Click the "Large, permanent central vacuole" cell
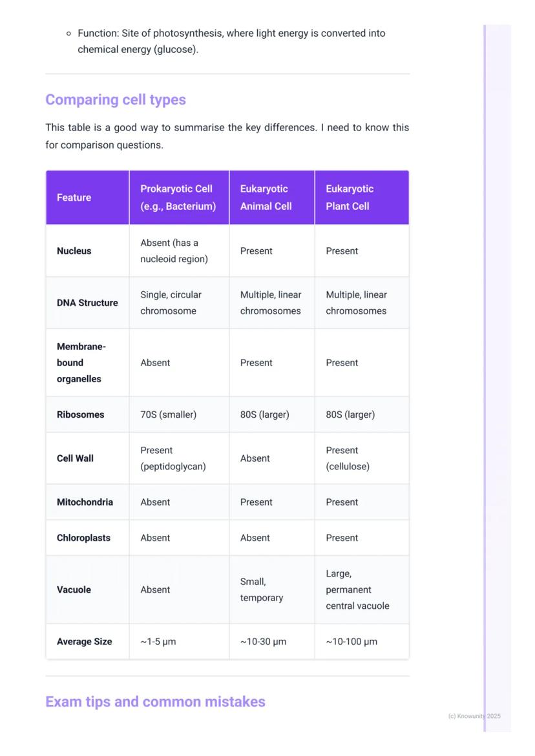Screen dimensions: 535x756 point(357,590)
